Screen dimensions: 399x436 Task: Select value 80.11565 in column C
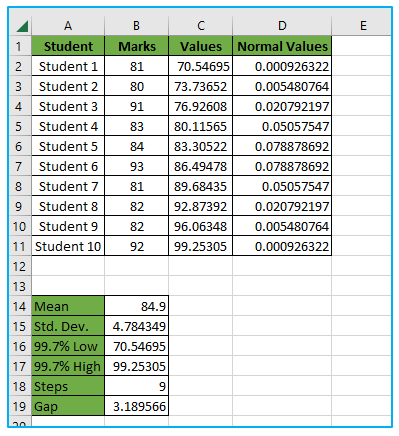pos(201,126)
